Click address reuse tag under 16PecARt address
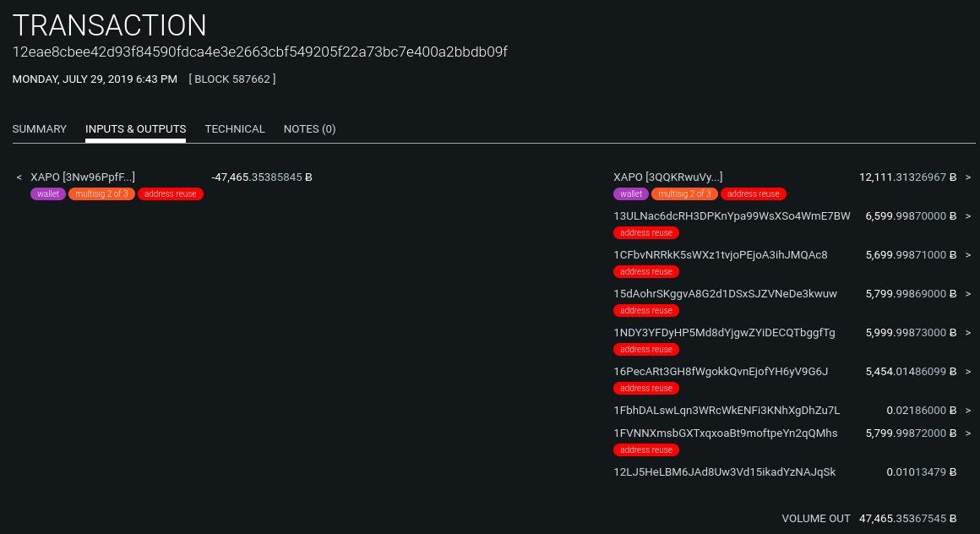The image size is (980, 534). 646,388
